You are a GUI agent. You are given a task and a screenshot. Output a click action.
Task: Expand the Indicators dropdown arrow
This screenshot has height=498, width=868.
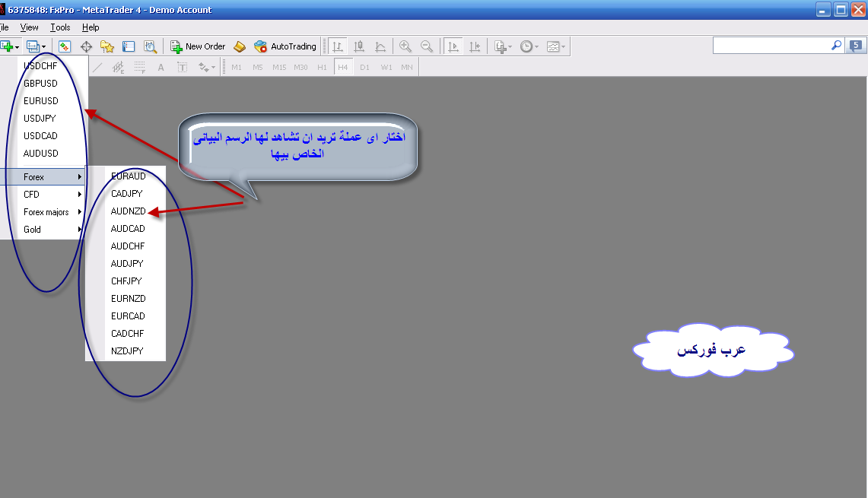tap(510, 47)
